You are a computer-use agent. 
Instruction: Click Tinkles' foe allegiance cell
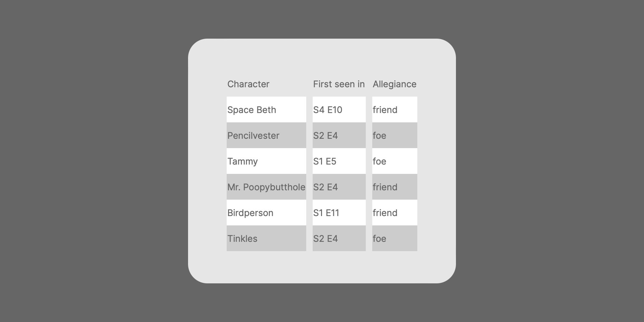pos(395,238)
